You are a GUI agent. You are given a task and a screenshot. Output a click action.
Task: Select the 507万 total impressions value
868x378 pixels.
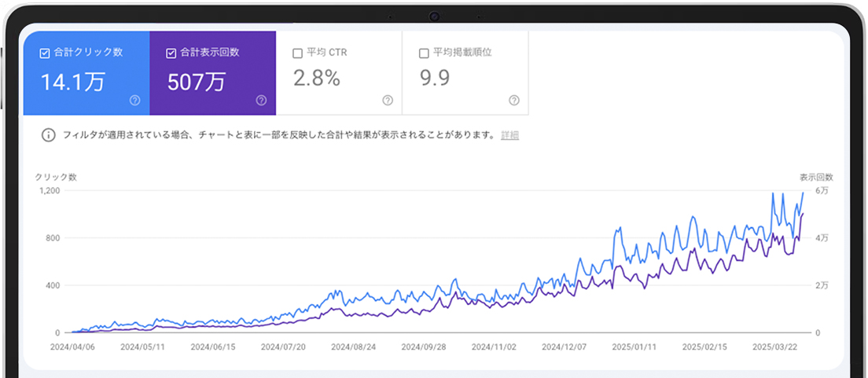[196, 82]
